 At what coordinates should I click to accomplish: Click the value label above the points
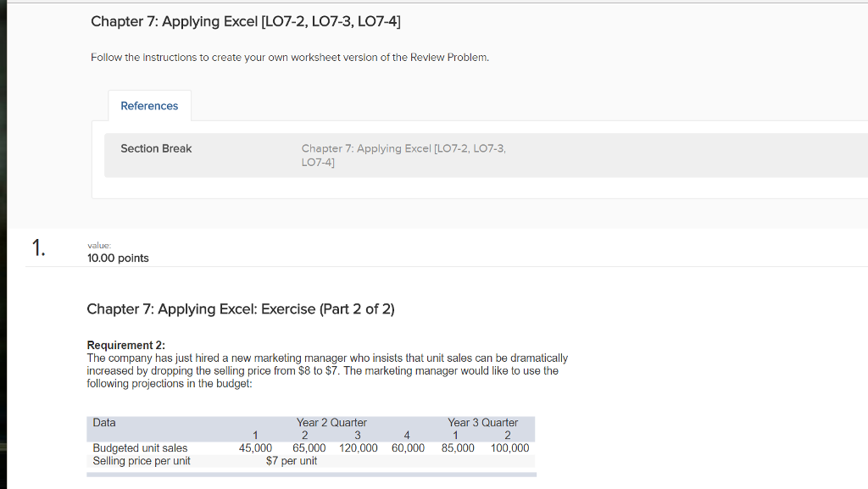click(x=98, y=245)
